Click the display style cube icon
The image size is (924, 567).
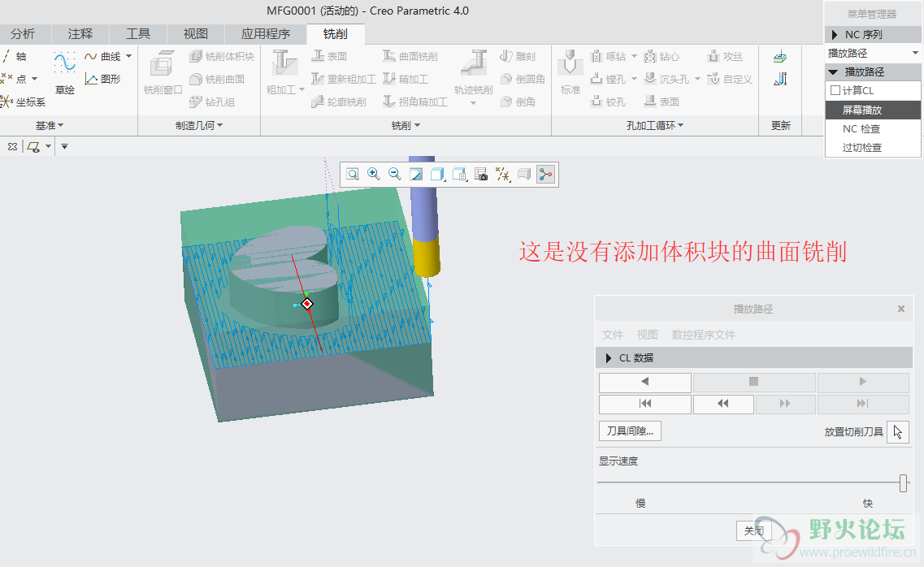(437, 175)
